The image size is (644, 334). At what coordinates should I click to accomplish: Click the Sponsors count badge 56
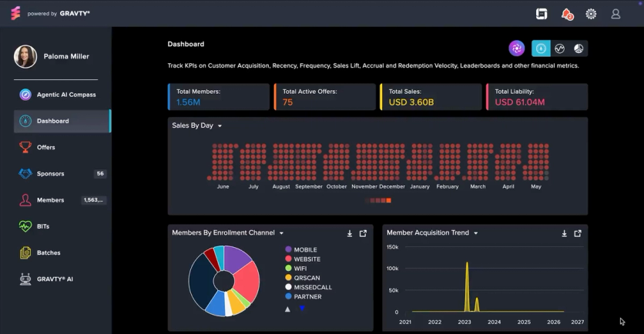[100, 174]
